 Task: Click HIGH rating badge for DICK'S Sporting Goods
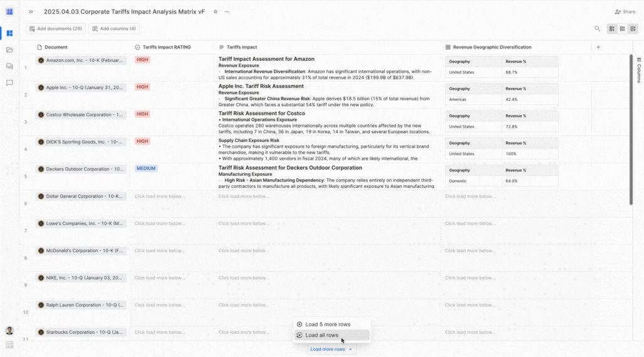point(142,141)
